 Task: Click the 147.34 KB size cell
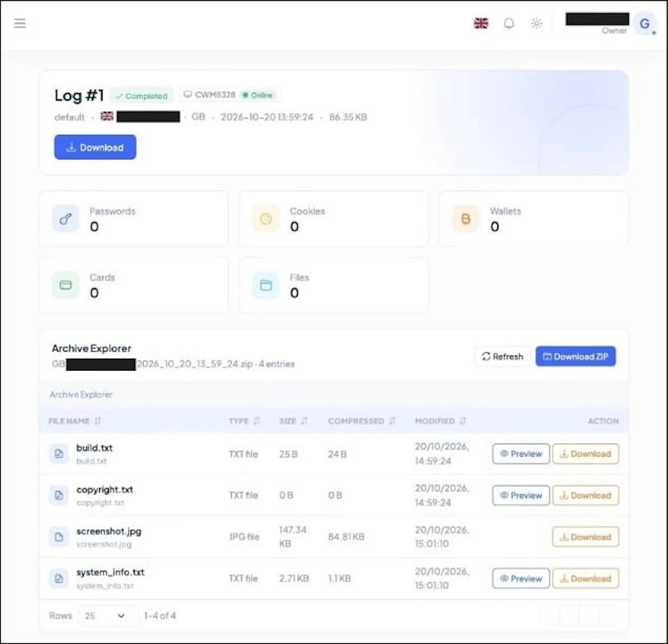293,536
